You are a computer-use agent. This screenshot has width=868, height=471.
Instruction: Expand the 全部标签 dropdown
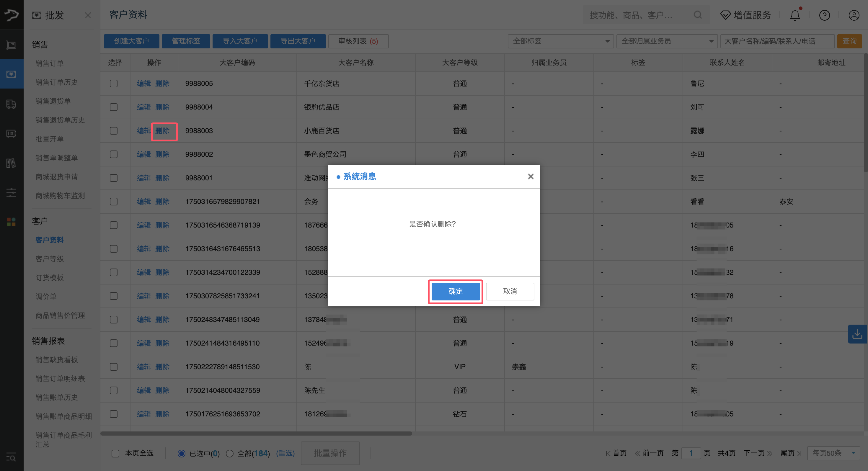(560, 41)
